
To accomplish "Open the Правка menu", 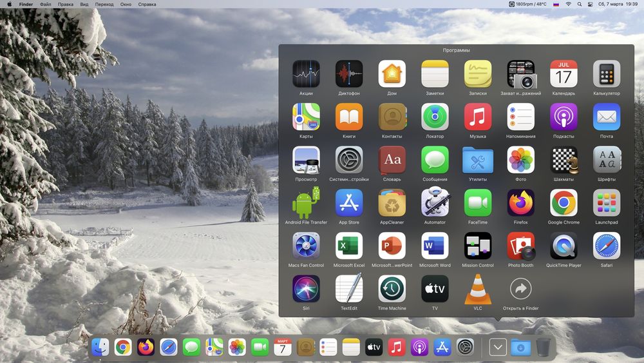I will (x=65, y=4).
